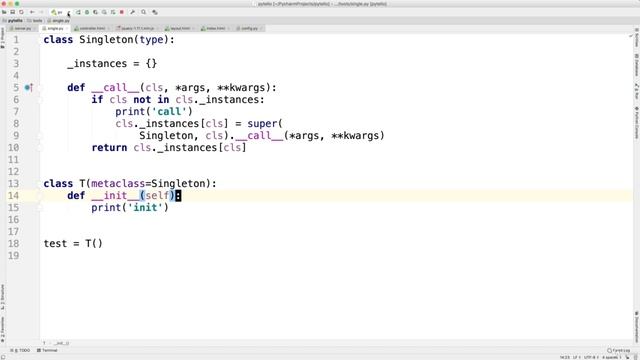Click the Run with Coverage icon
Image resolution: width=640 pixels, height=360 pixels.
pyautogui.click(x=96, y=12)
